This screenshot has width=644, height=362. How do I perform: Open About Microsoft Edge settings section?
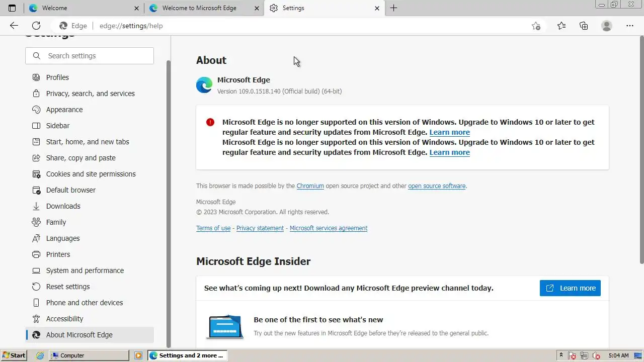(x=90, y=335)
